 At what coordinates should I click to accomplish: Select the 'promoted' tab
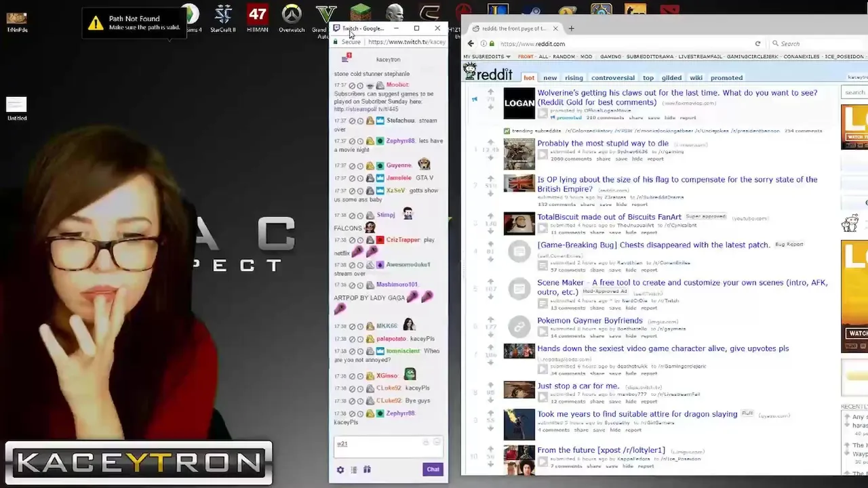726,78
